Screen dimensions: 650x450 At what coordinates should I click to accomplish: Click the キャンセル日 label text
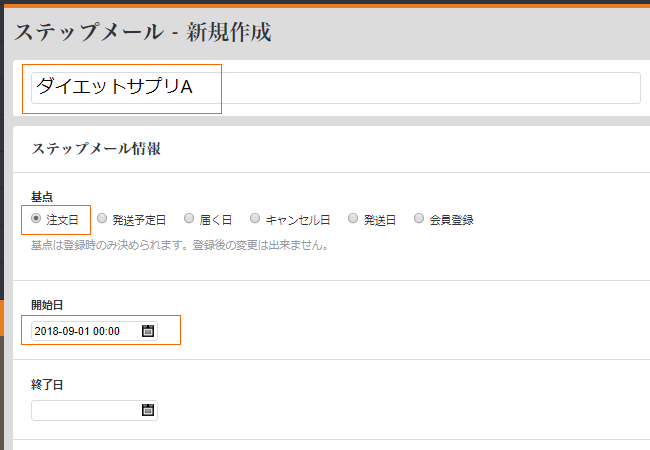pyautogui.click(x=298, y=219)
